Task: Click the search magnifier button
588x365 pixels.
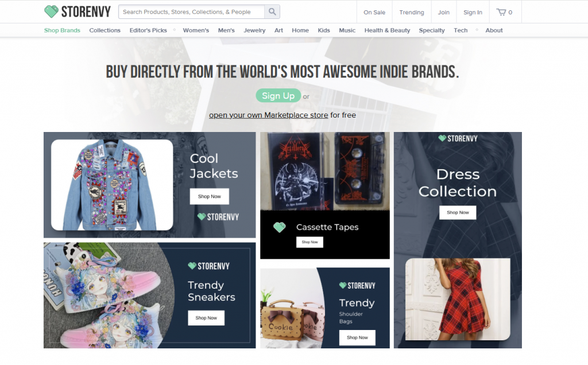Action: point(272,12)
